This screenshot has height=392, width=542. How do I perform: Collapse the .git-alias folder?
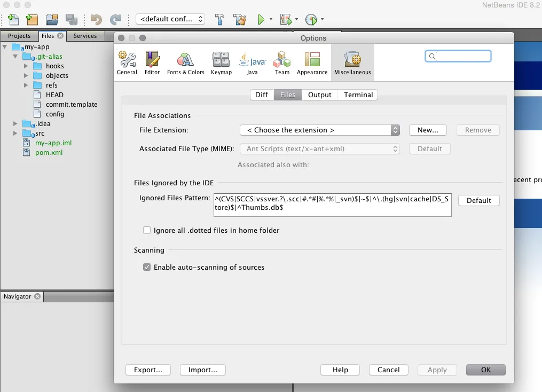(15, 57)
